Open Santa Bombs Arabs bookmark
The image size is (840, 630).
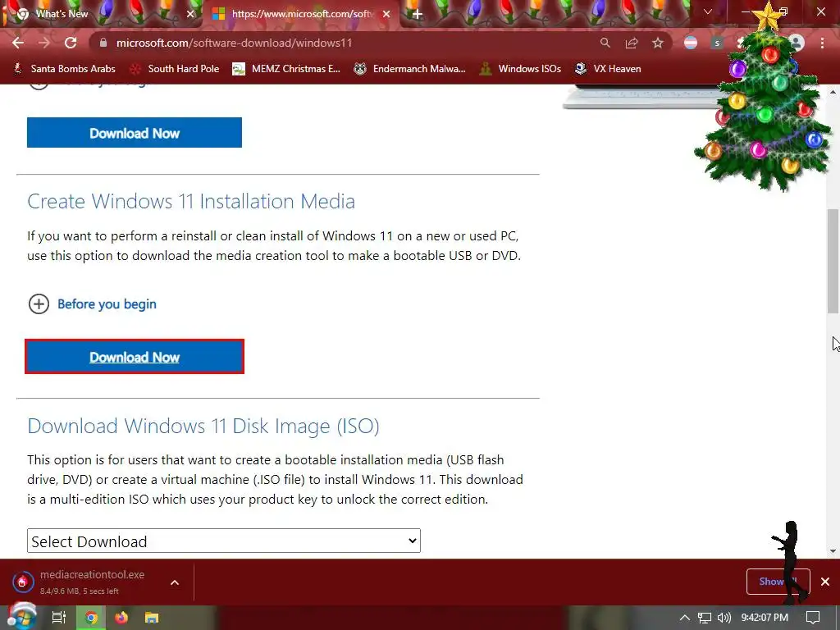(64, 69)
